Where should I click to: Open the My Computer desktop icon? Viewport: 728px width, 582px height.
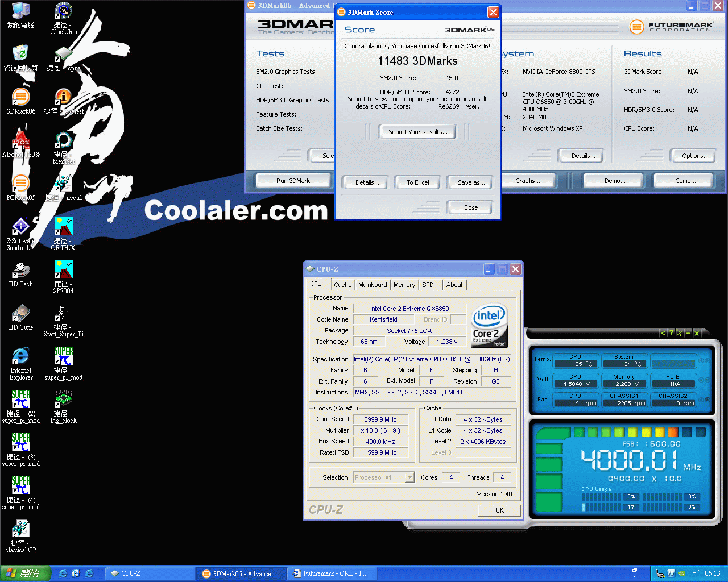coord(21,15)
